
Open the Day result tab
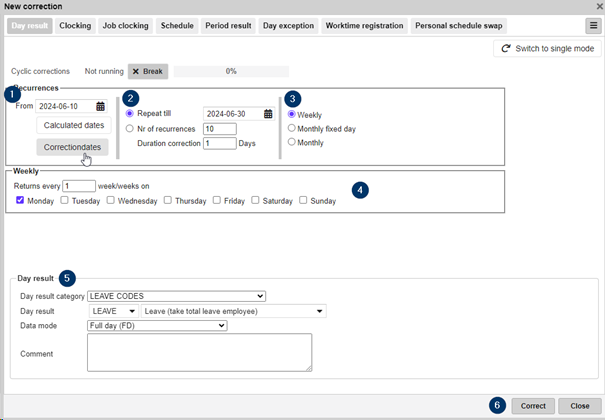click(x=30, y=26)
